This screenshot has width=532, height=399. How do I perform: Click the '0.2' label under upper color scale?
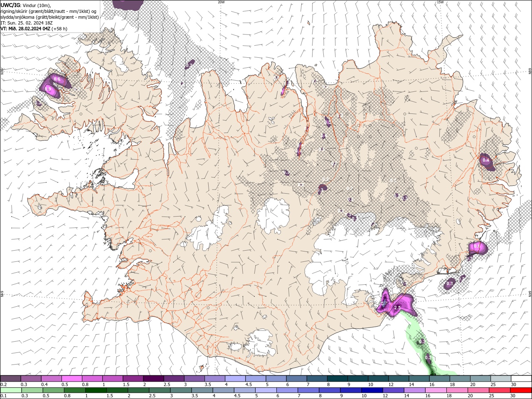(x=3, y=384)
